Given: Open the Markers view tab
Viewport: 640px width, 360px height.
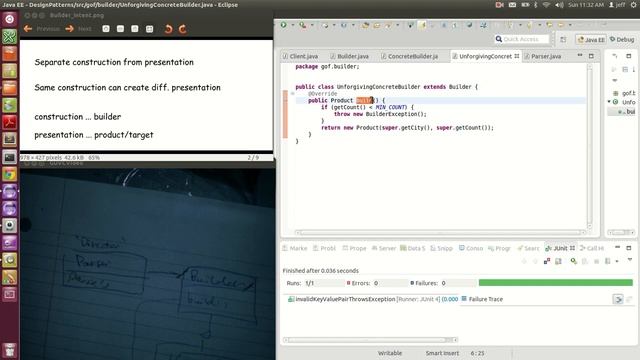Looking at the screenshot, I should click(x=295, y=248).
